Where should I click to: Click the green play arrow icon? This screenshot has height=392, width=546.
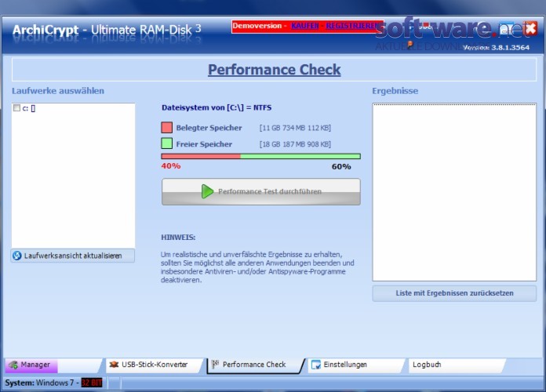pyautogui.click(x=207, y=191)
